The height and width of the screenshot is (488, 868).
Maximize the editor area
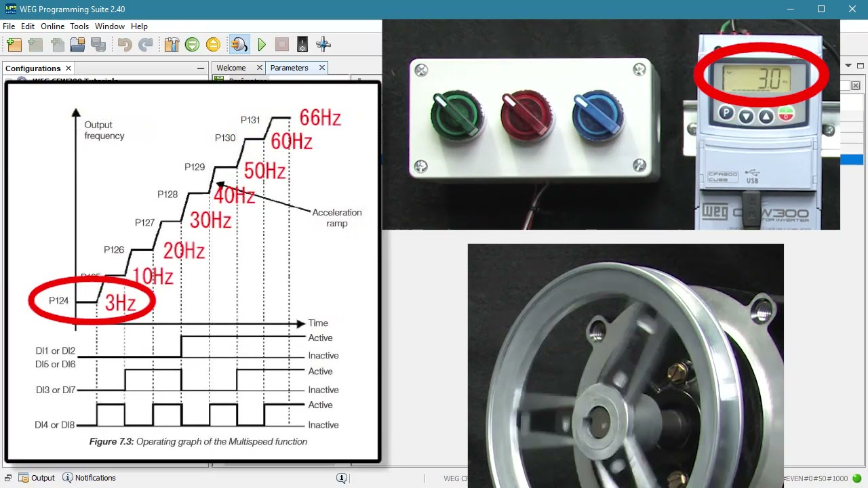pyautogui.click(x=861, y=66)
